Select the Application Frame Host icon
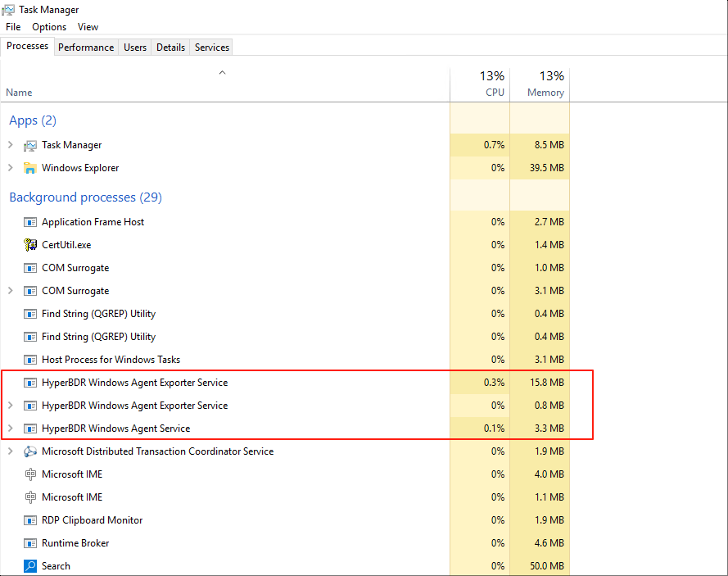Viewport: 728px width, 576px height. click(x=30, y=223)
